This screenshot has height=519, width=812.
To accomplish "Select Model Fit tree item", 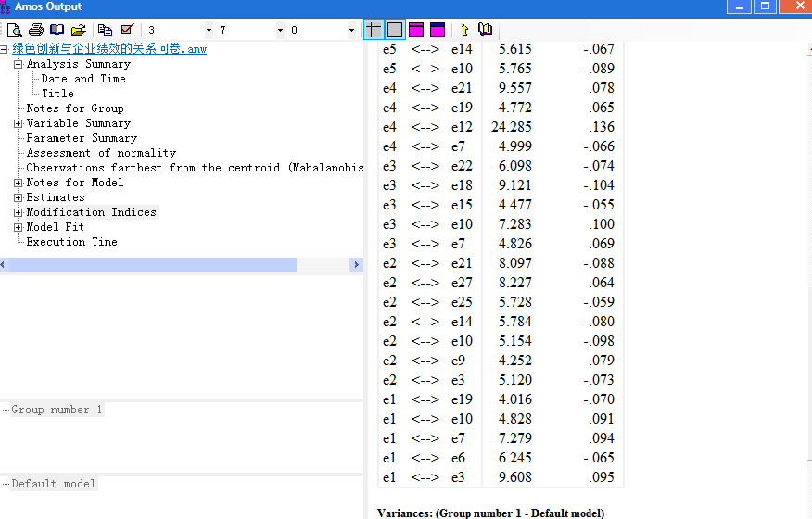I will pos(55,227).
